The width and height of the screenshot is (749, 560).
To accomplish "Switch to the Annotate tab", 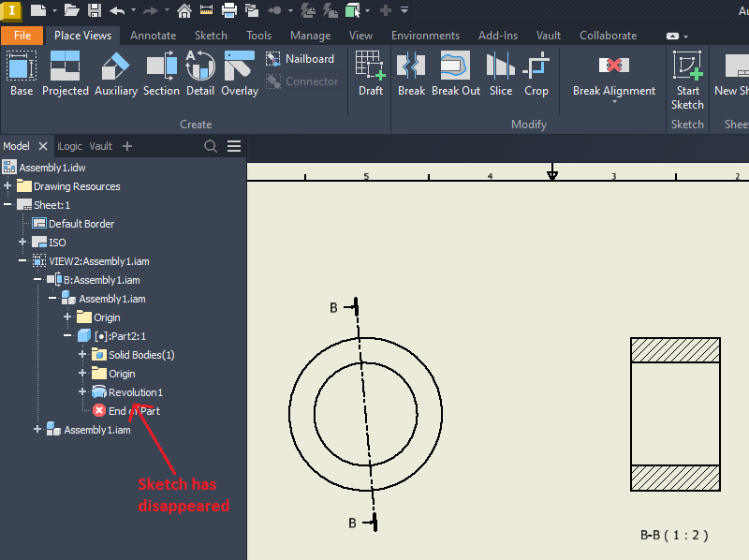I will coord(153,36).
